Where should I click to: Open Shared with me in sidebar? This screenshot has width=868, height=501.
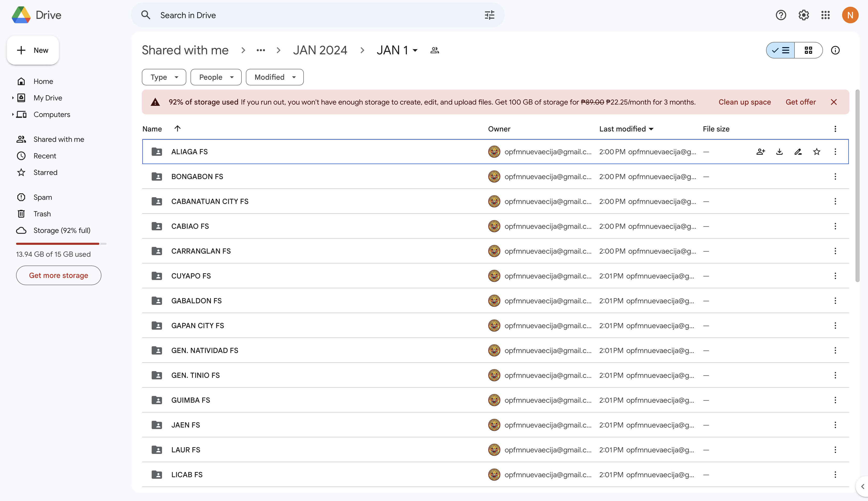point(58,139)
